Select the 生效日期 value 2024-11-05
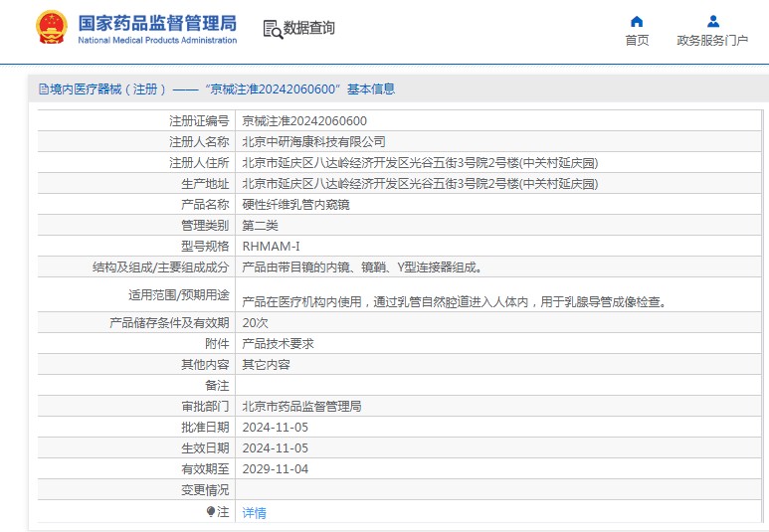This screenshot has width=769, height=532. tap(276, 448)
